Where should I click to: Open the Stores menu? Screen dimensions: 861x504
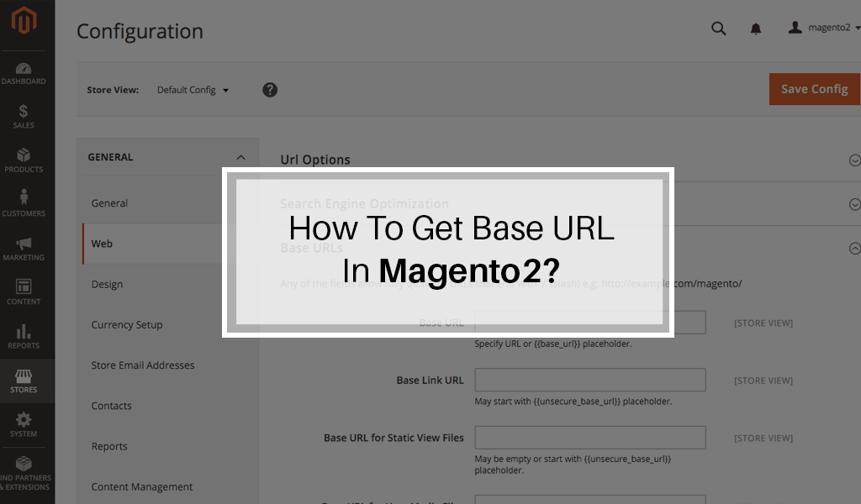[x=24, y=381]
